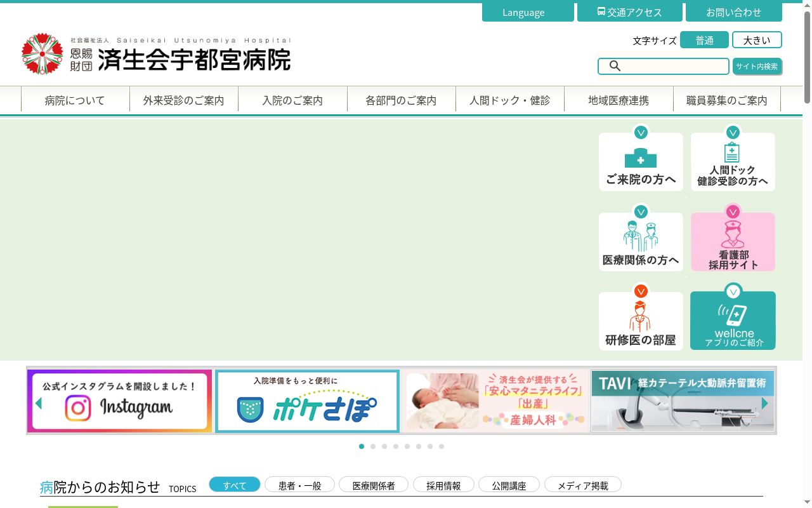Open 入院のご案内 menu

click(292, 100)
